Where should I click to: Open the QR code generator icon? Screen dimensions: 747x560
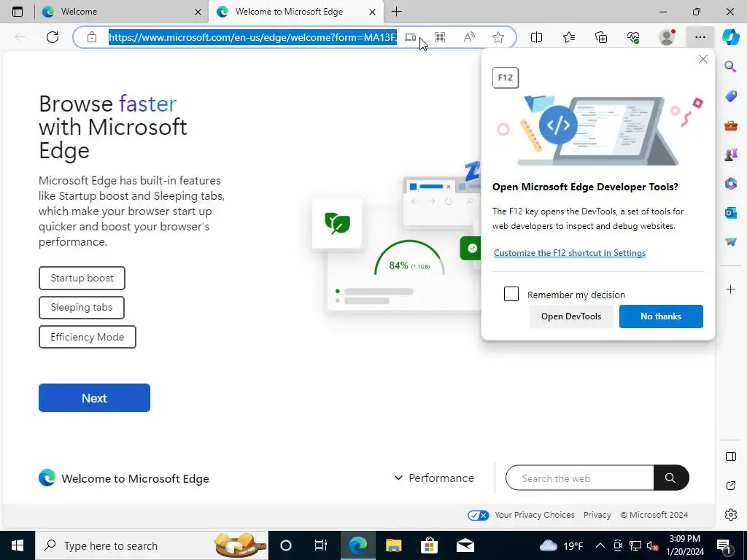(x=440, y=37)
